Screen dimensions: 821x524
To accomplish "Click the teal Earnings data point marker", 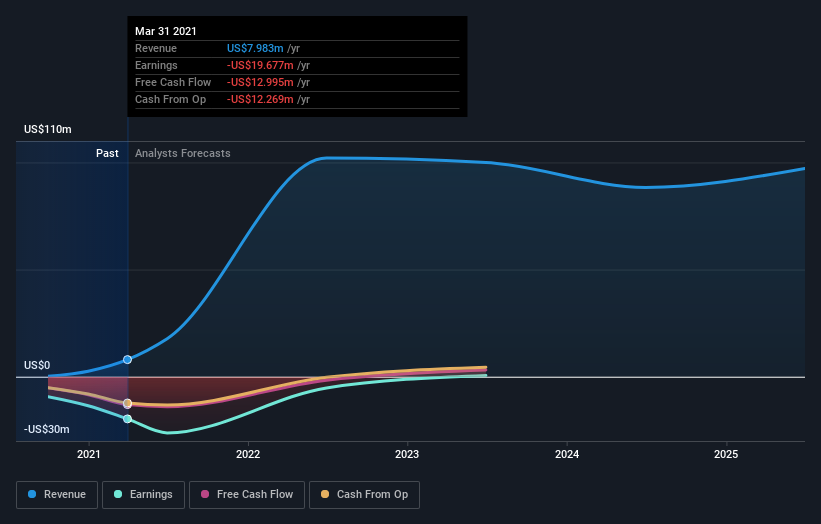I will coord(127,419).
